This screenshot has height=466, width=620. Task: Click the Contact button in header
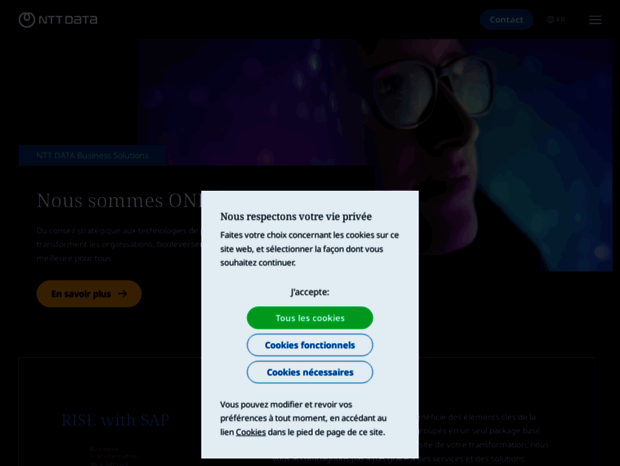506,20
